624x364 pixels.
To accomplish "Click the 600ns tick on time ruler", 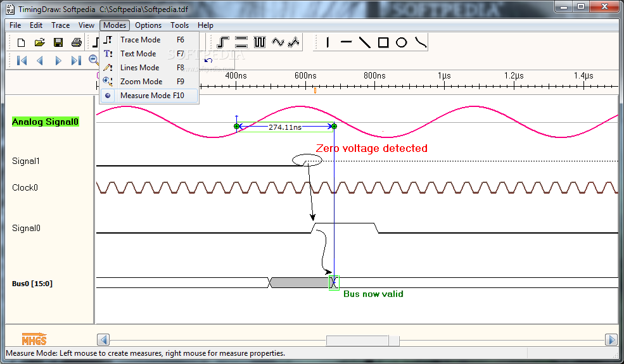I will (305, 85).
